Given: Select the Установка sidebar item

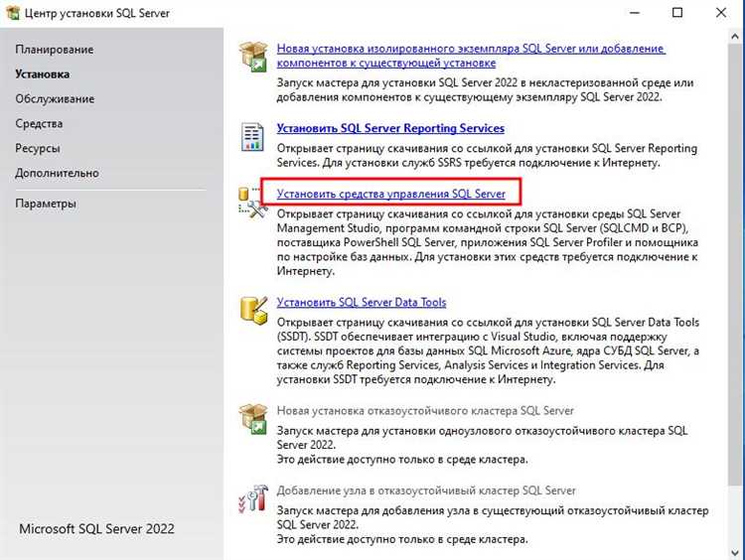Looking at the screenshot, I should (x=42, y=73).
